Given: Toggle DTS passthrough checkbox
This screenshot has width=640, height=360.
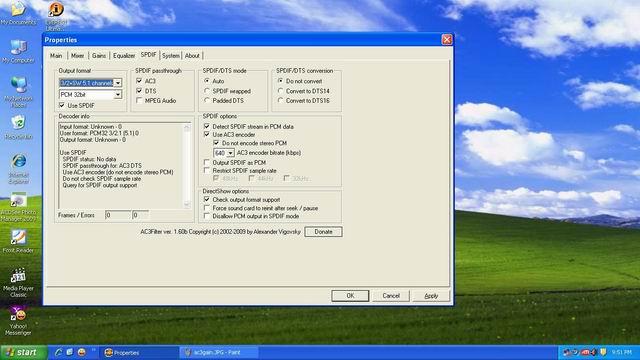Looking at the screenshot, I should click(x=139, y=91).
